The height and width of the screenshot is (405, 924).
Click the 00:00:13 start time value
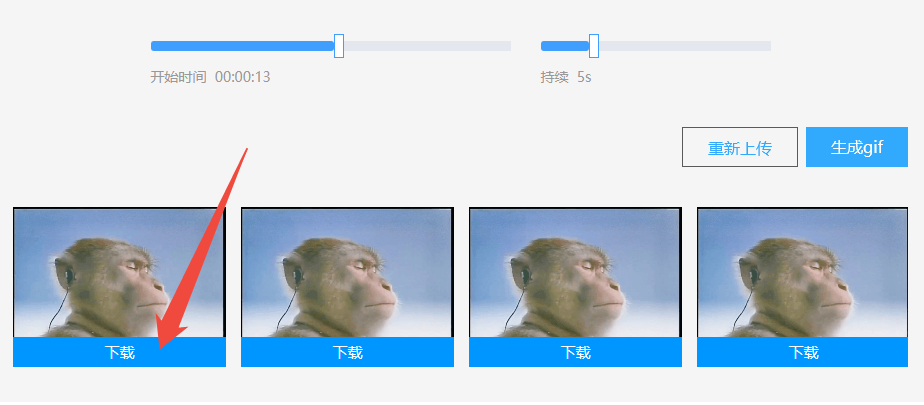pos(243,77)
